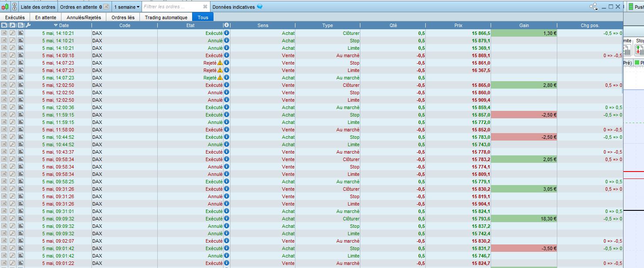Click the Etat column header
Screen dimensions: 644x268
[x=190, y=25]
